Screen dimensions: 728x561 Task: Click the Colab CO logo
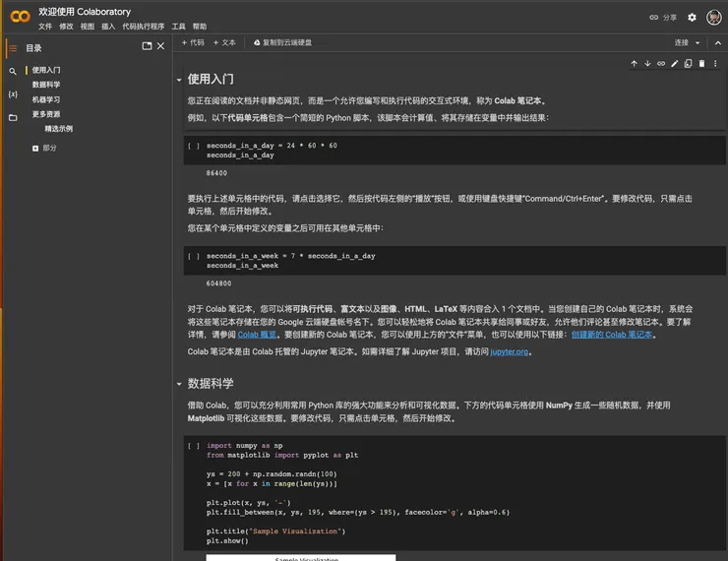[20, 17]
